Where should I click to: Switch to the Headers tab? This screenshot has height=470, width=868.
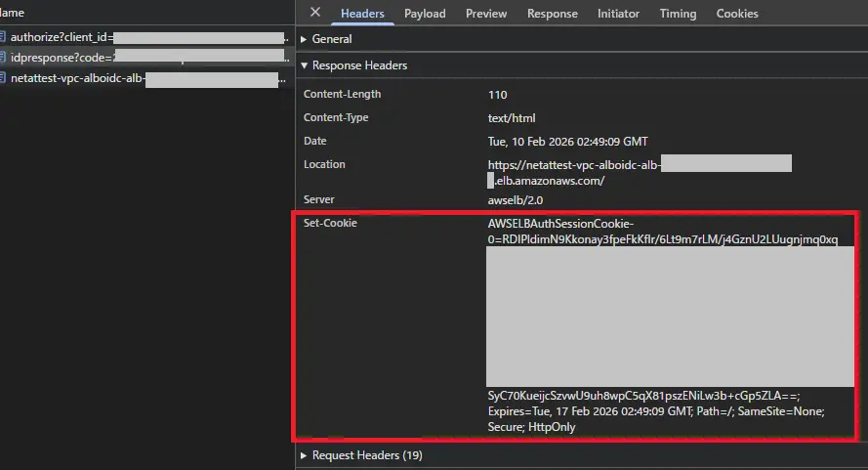[x=362, y=14]
